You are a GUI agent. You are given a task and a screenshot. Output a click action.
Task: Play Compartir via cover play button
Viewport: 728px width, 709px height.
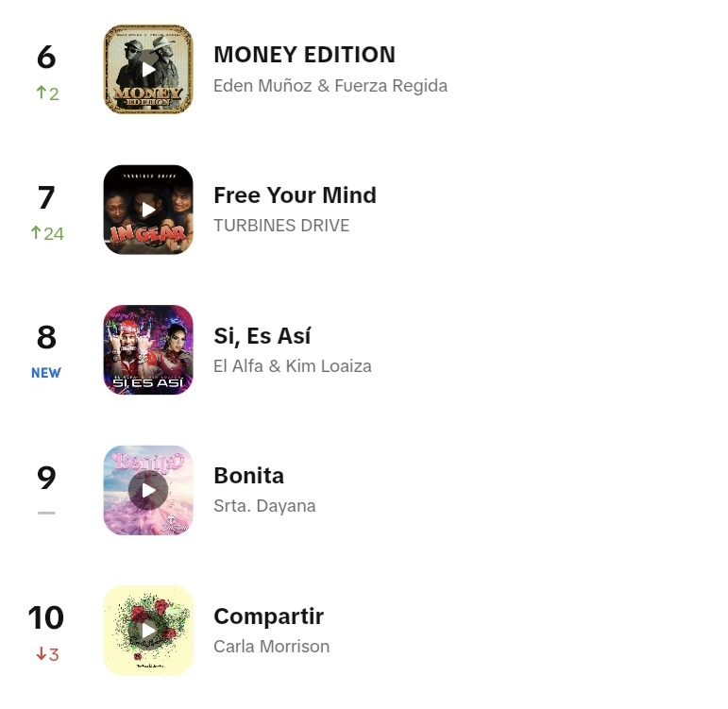pyautogui.click(x=148, y=630)
